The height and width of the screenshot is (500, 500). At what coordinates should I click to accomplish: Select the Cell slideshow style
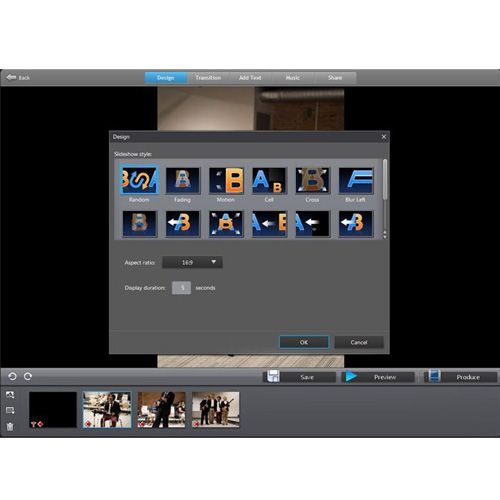pyautogui.click(x=269, y=180)
